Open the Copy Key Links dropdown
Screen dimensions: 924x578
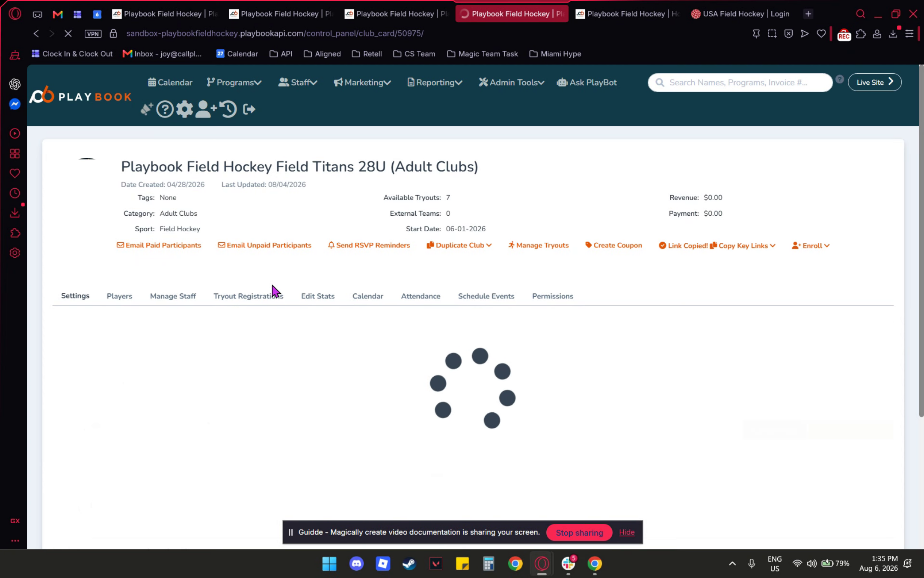pos(743,246)
